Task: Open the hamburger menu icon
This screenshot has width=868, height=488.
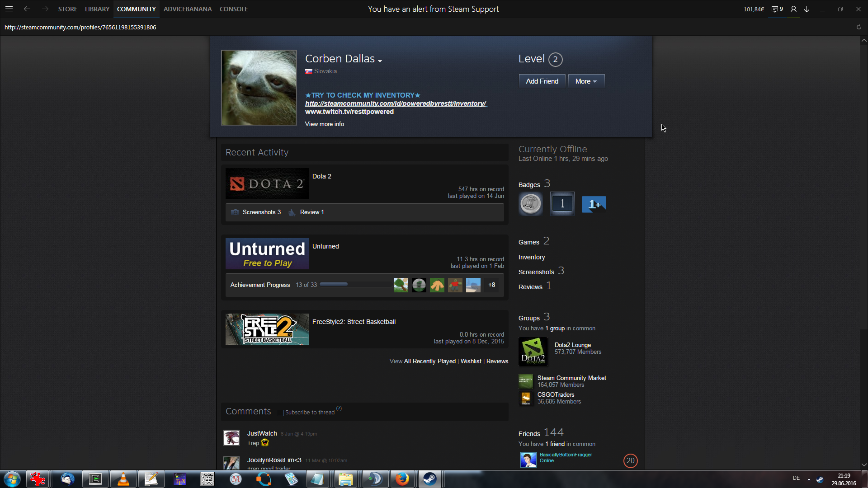Action: [9, 9]
